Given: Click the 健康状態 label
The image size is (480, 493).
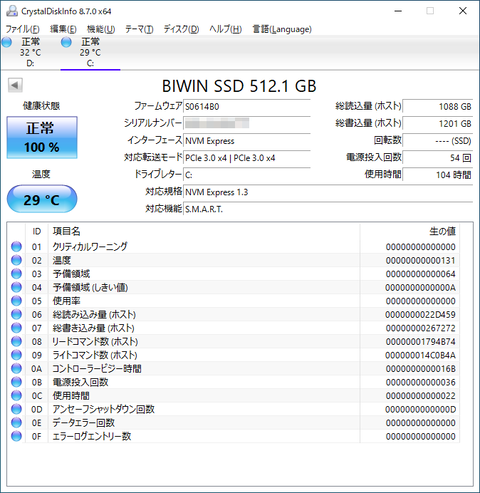Looking at the screenshot, I should click(41, 106).
